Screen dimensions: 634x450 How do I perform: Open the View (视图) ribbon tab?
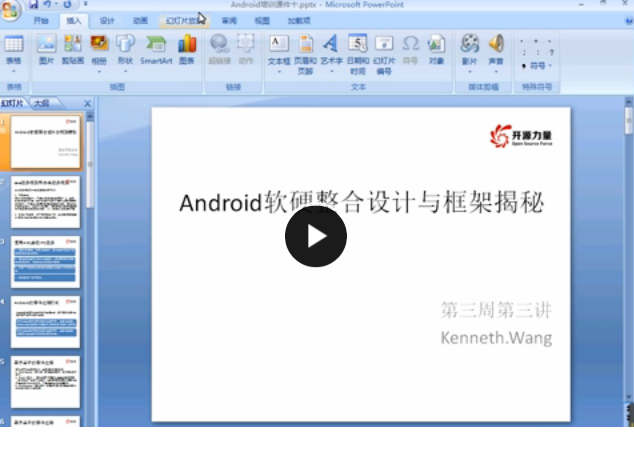tap(262, 21)
